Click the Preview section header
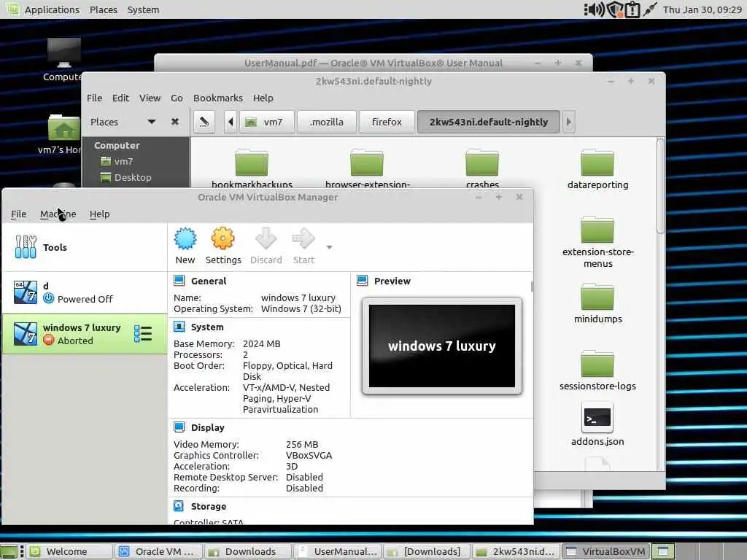This screenshot has width=747, height=560. click(x=392, y=281)
